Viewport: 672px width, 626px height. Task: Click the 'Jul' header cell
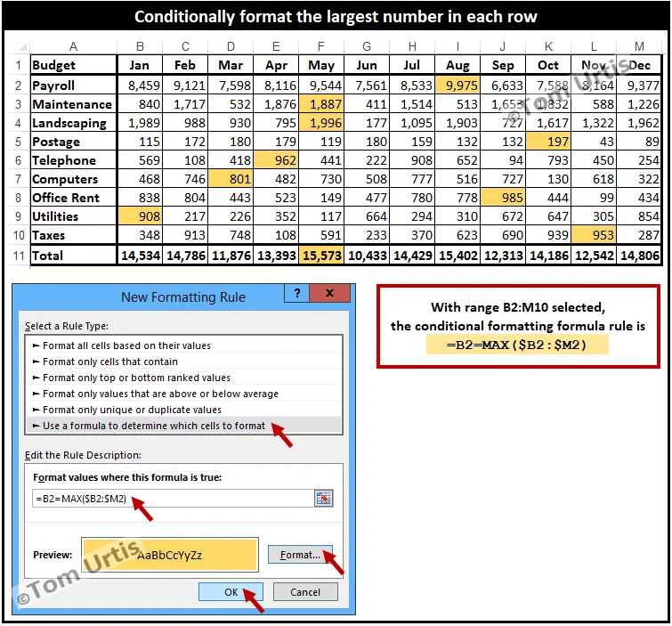[412, 65]
